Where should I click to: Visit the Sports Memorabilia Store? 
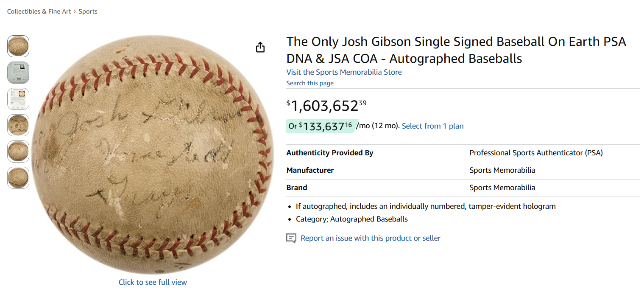click(343, 72)
